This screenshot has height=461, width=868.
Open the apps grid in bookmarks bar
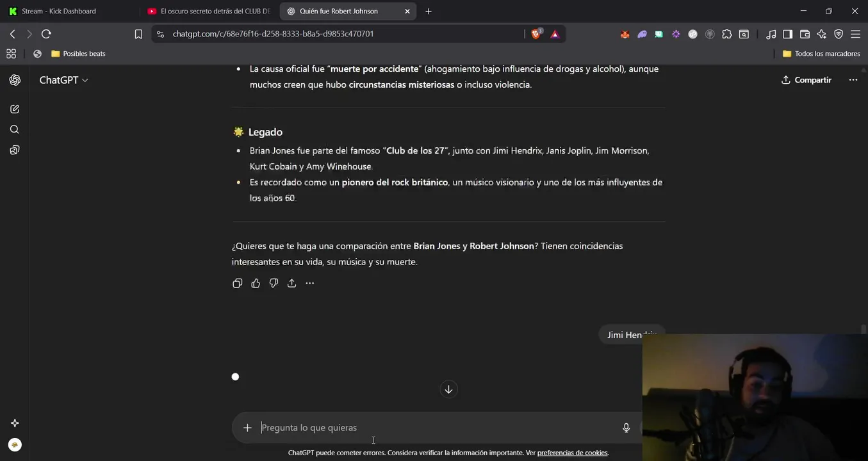pyautogui.click(x=11, y=54)
